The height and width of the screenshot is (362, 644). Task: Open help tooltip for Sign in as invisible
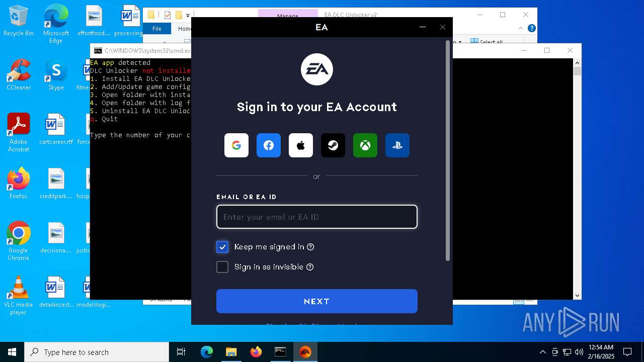tap(310, 267)
